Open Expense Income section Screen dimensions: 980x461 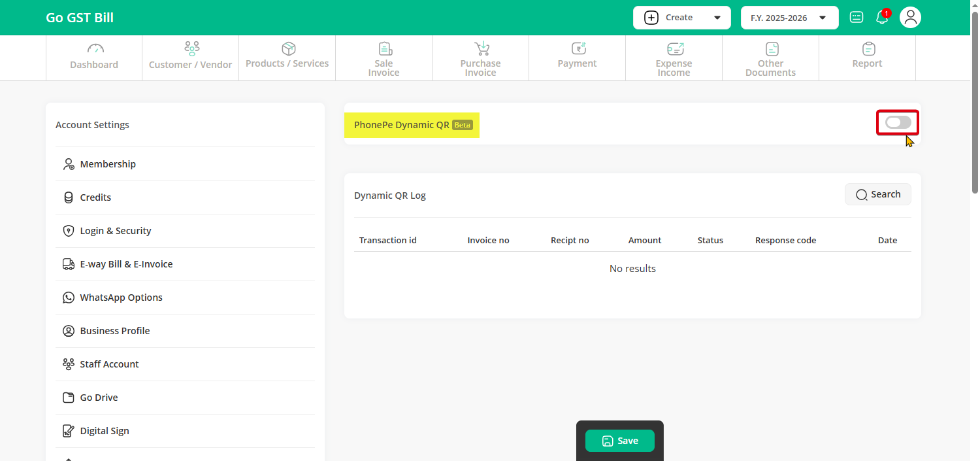(x=674, y=58)
